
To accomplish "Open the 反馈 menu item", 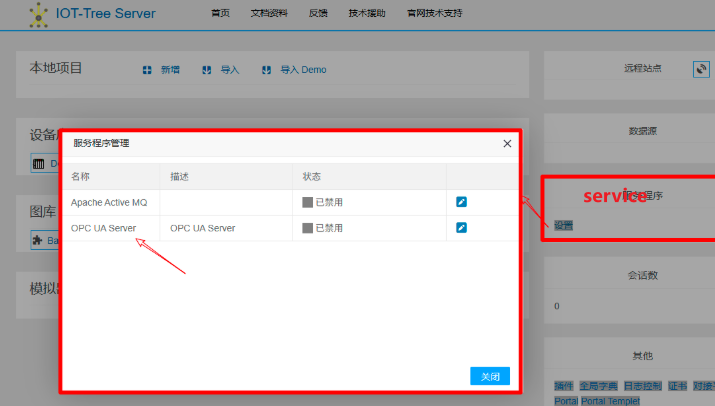I will pos(318,13).
